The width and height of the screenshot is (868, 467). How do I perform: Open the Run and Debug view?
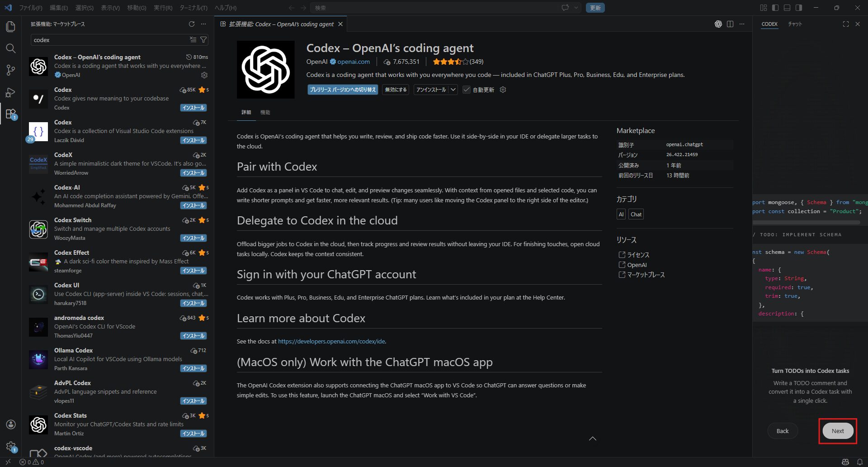click(x=10, y=92)
